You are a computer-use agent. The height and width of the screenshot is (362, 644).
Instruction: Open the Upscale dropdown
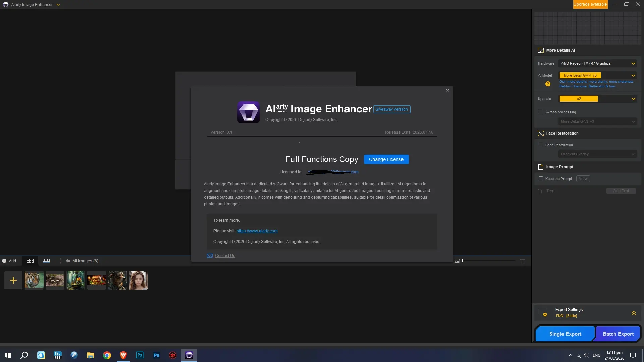pos(598,99)
